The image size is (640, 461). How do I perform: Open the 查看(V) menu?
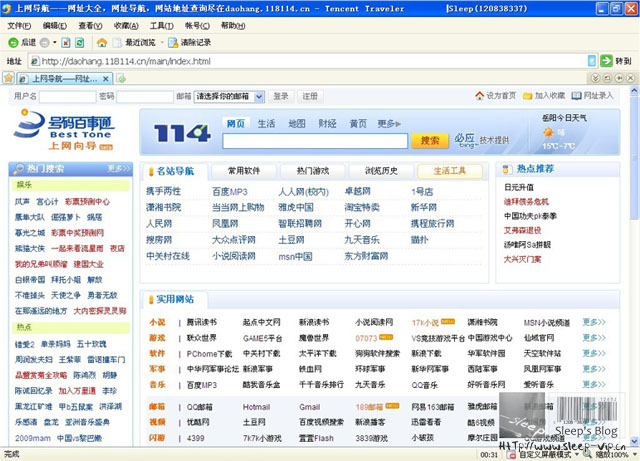pyautogui.click(x=90, y=26)
